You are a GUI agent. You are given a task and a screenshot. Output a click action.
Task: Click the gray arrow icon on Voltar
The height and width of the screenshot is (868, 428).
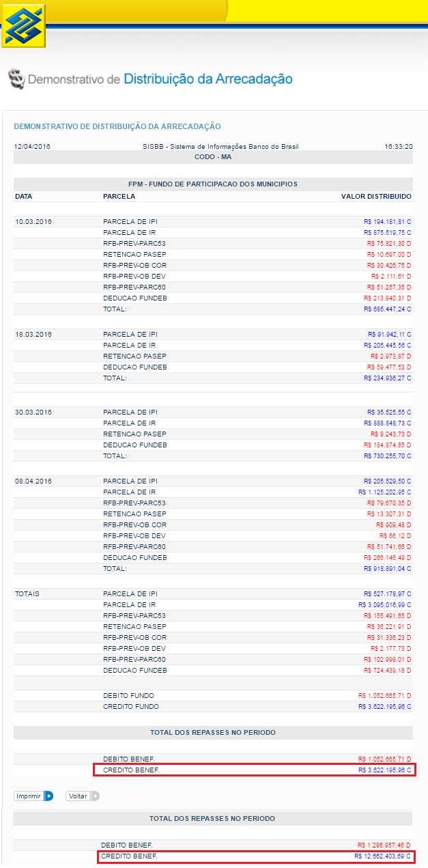tap(95, 796)
